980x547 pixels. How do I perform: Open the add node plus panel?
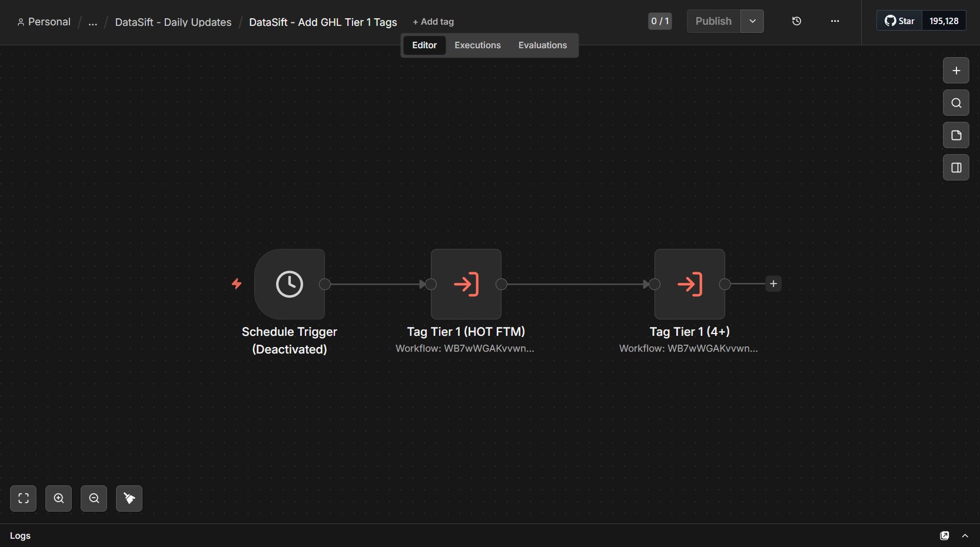click(956, 71)
